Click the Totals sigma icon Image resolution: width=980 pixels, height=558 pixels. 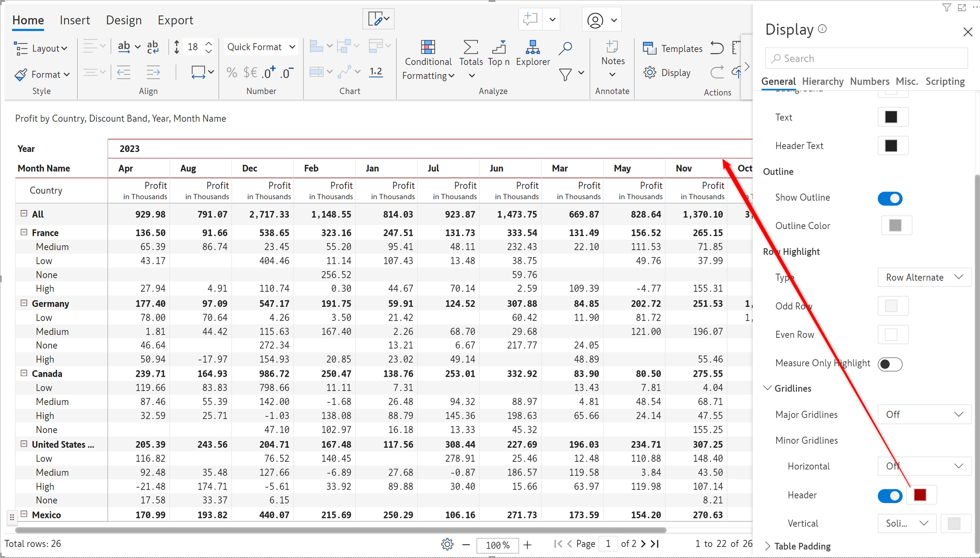(x=470, y=47)
